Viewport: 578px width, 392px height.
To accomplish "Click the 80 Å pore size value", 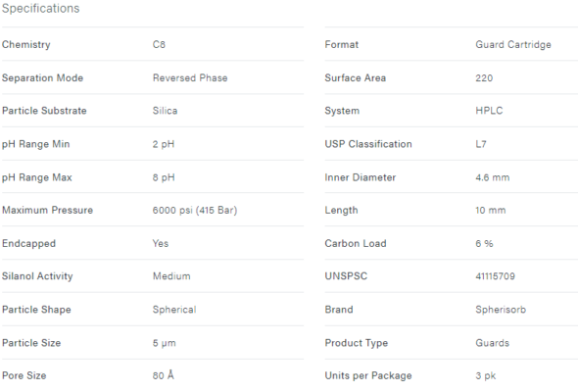I will [x=164, y=375].
